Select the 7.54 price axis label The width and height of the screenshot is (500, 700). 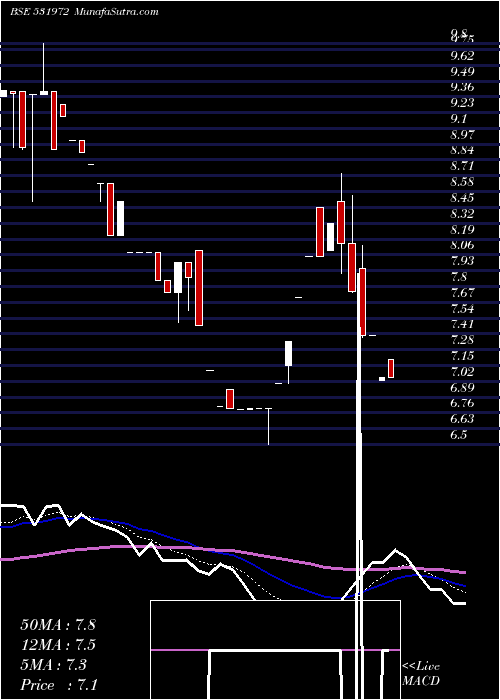462,309
